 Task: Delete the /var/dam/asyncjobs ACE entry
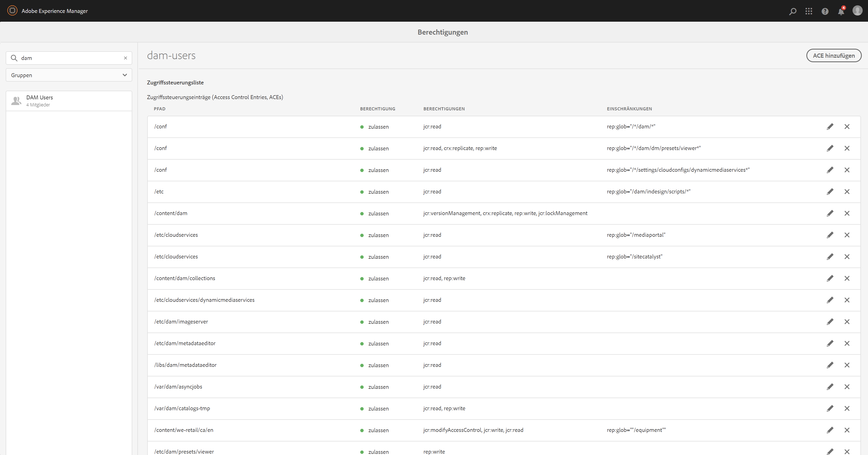pos(847,387)
